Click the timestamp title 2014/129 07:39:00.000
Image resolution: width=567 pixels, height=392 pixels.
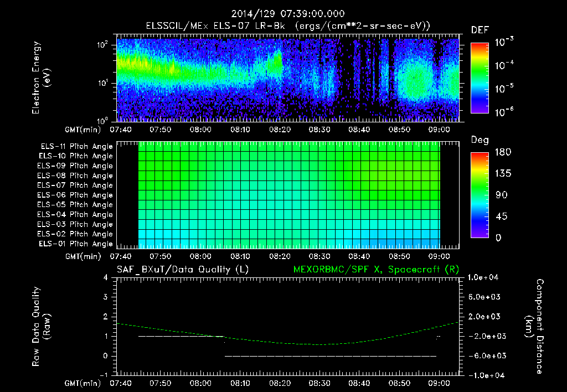point(287,14)
